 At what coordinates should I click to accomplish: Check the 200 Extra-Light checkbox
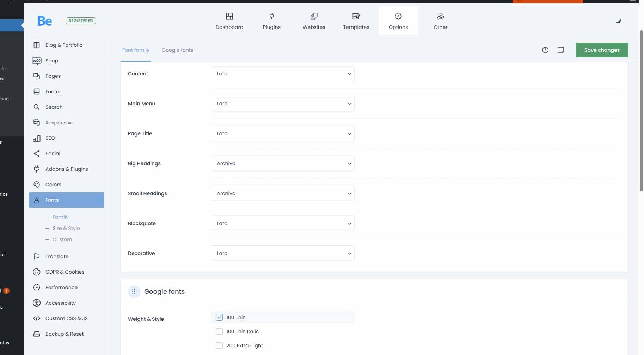click(219, 345)
